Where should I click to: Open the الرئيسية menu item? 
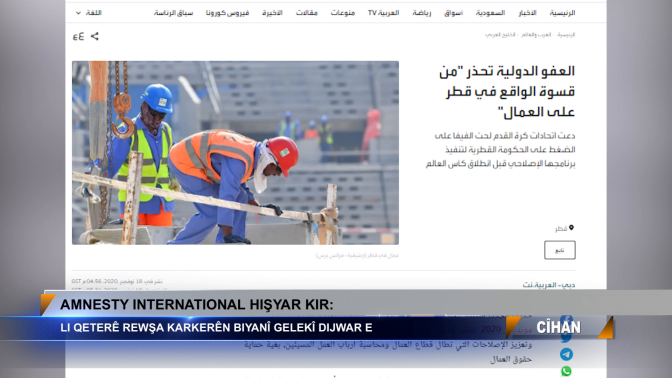(562, 13)
